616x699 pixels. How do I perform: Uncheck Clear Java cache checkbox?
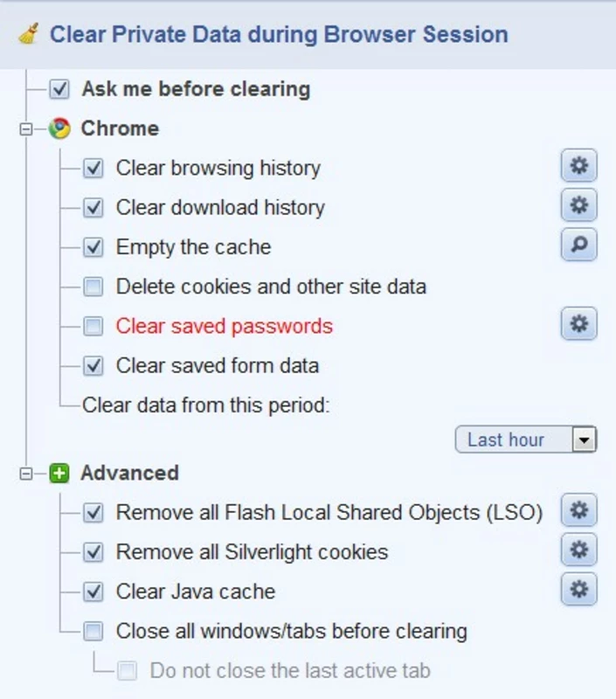pos(93,592)
